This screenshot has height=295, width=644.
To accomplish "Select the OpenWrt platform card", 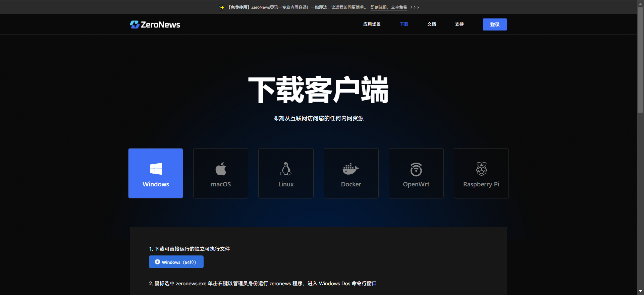I will tap(416, 173).
